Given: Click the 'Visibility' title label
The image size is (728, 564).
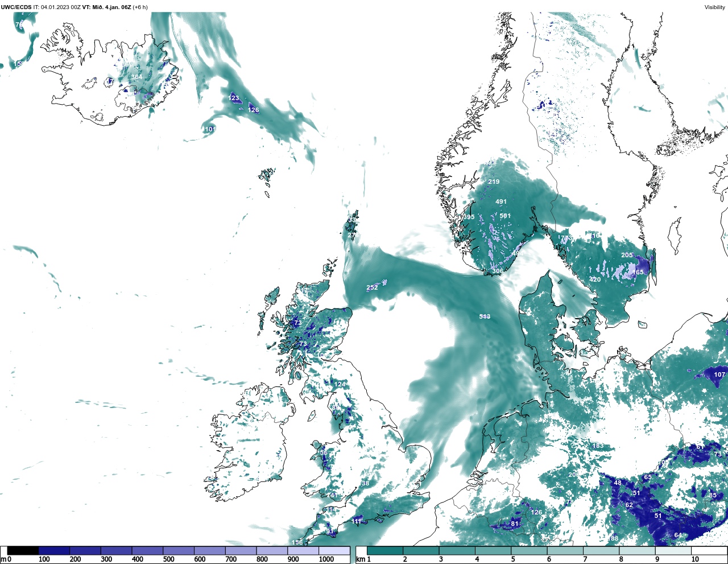Looking at the screenshot, I should point(715,7).
